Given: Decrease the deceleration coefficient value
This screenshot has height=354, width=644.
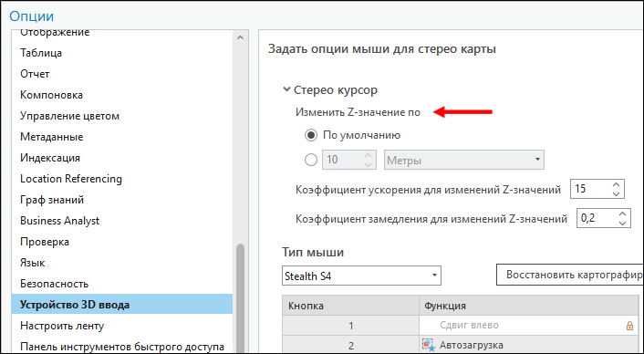Looking at the screenshot, I should [x=623, y=223].
